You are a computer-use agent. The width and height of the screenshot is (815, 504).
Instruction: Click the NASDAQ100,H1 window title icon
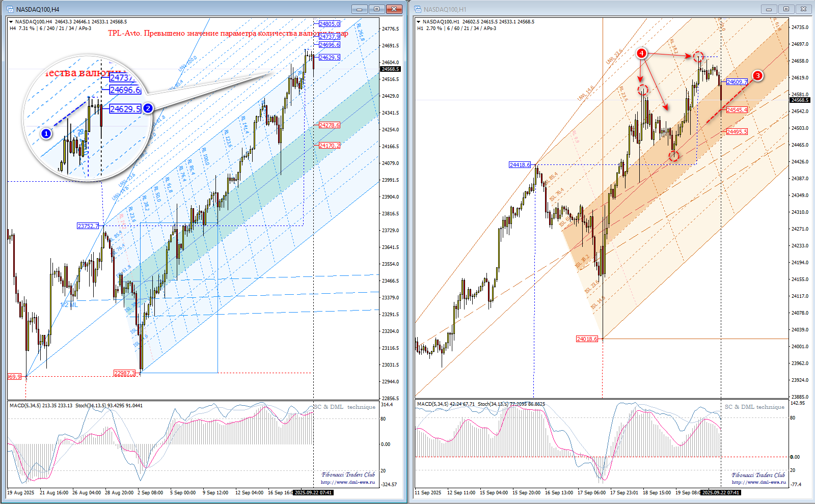(x=418, y=9)
